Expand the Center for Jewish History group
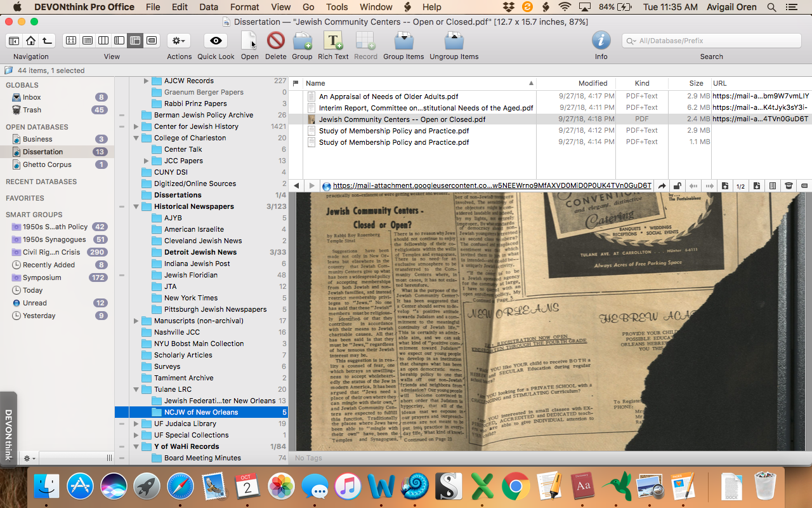Screen dimensions: 812x508 [136, 126]
